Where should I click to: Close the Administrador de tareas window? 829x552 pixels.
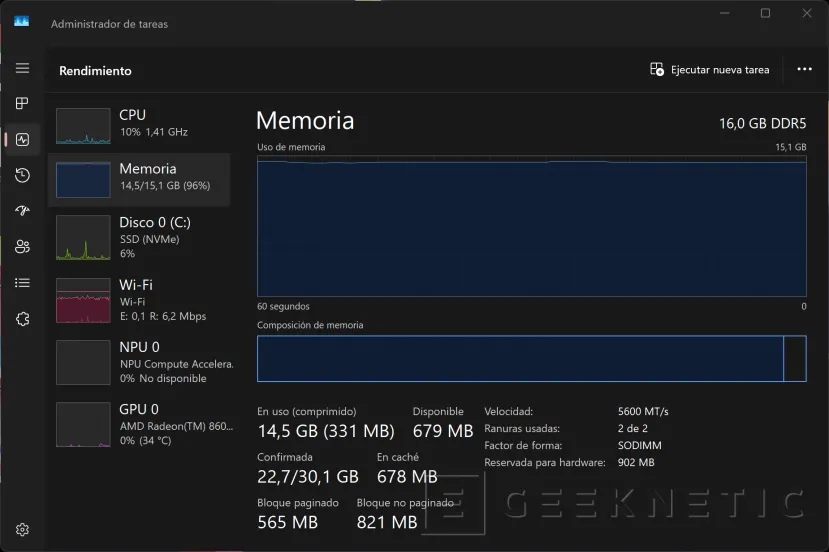pos(806,13)
